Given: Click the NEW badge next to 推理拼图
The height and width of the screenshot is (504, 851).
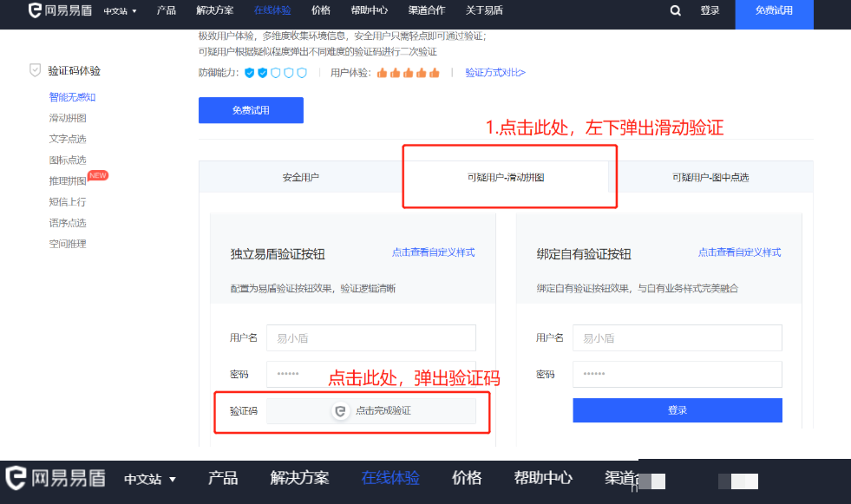Looking at the screenshot, I should [97, 175].
